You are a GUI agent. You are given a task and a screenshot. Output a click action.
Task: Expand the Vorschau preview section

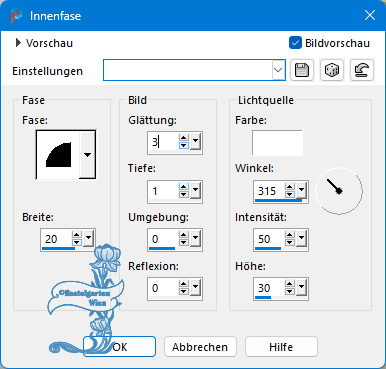tap(18, 43)
